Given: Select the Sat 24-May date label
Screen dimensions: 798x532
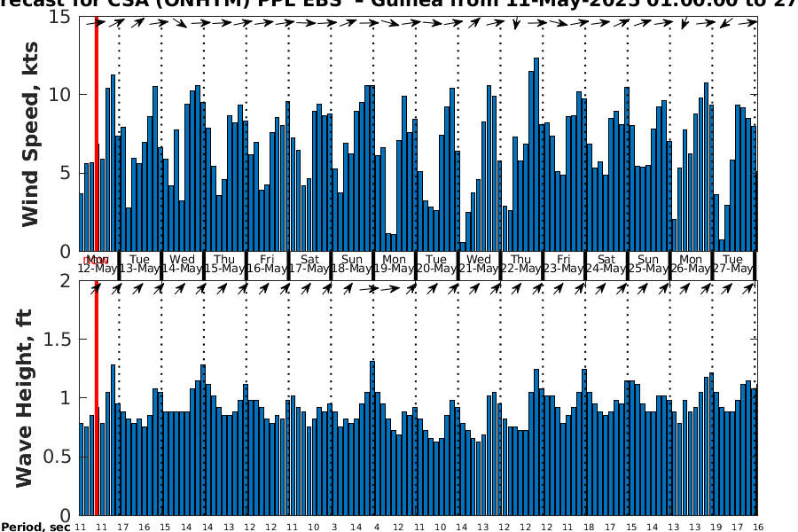Looking at the screenshot, I should [606, 263].
